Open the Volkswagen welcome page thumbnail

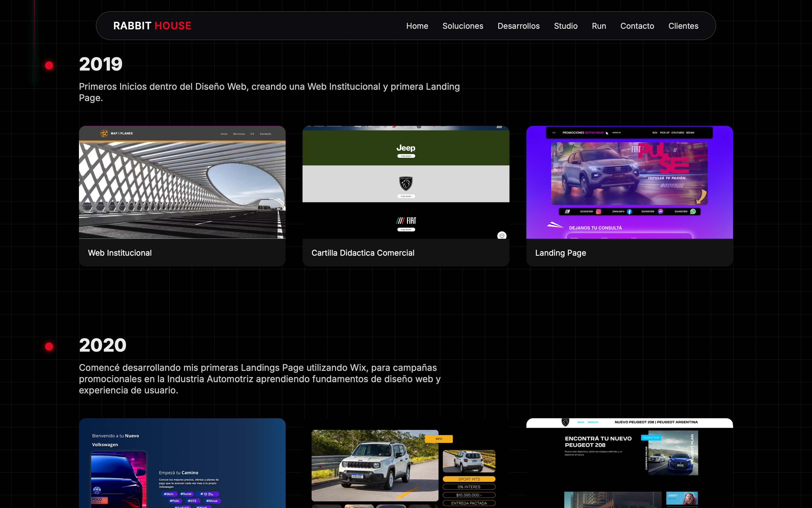[182, 463]
